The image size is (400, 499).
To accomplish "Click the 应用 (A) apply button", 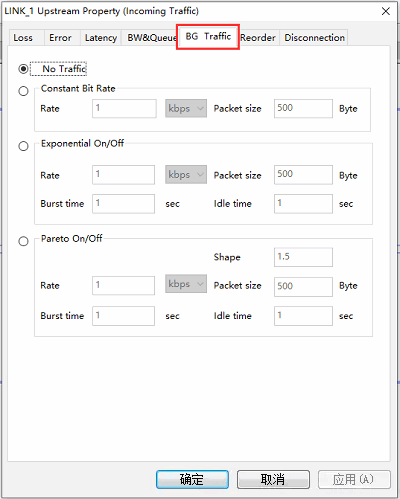I will 354,479.
